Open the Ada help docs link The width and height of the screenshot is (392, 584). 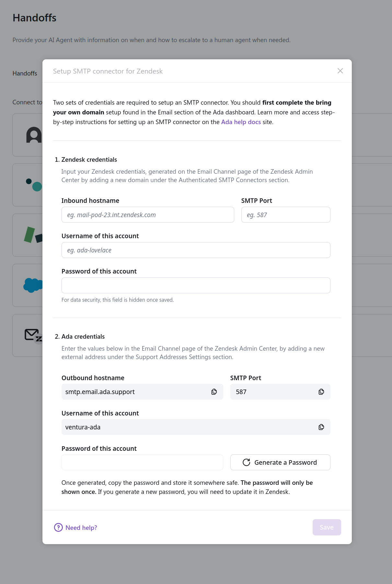(x=241, y=122)
